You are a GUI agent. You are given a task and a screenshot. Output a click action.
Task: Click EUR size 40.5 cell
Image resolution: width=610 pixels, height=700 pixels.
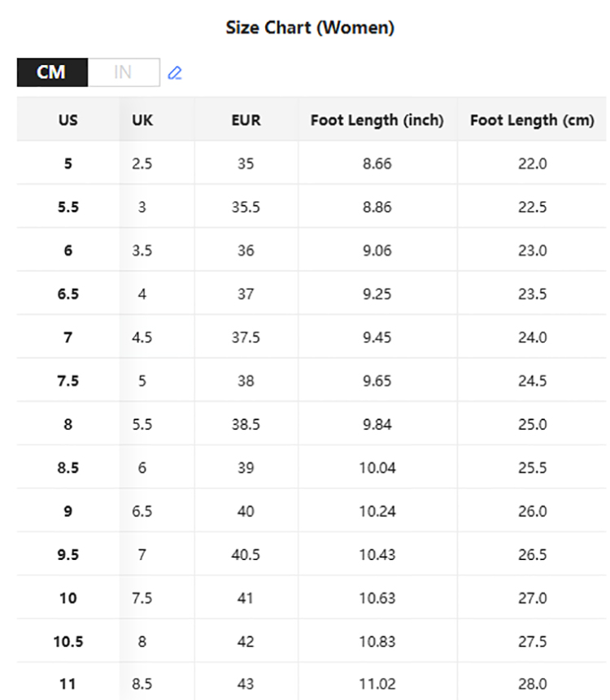click(x=246, y=554)
